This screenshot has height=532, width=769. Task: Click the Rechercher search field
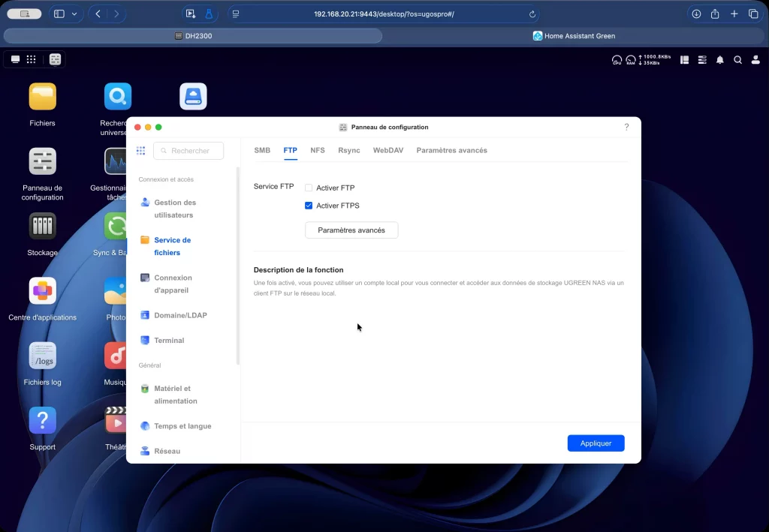pos(188,151)
